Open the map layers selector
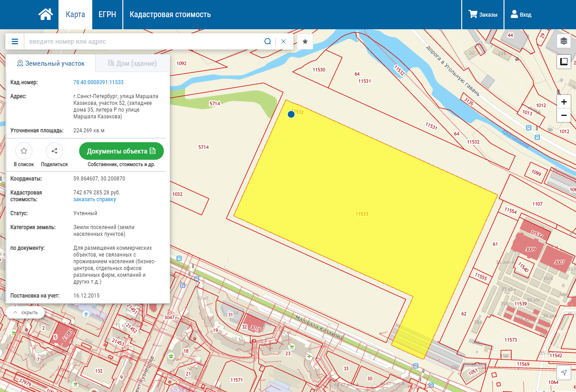This screenshot has height=392, width=576. coord(564,41)
